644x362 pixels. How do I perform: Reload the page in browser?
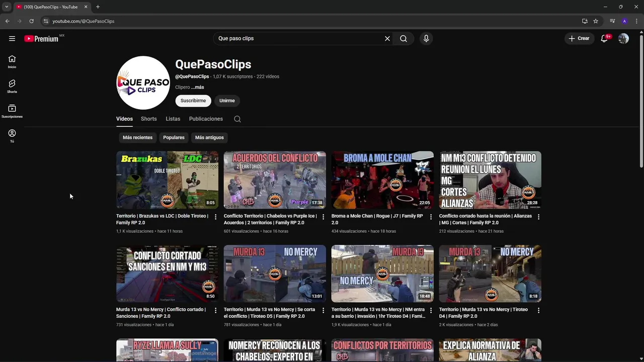point(31,21)
